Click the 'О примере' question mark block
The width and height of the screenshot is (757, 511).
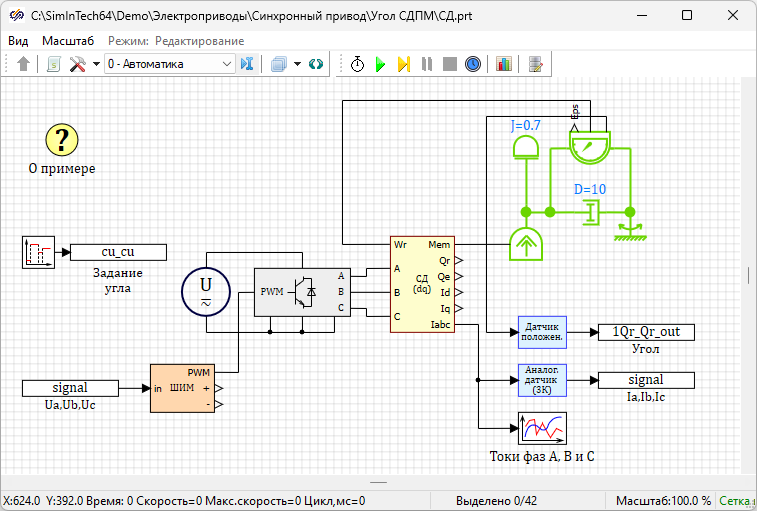tap(62, 140)
